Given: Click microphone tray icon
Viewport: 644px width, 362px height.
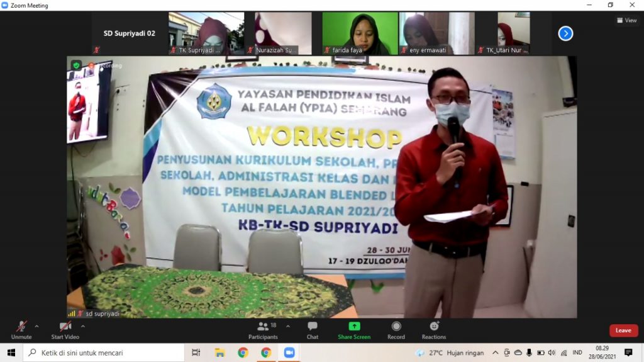Looking at the screenshot, I should (530, 353).
